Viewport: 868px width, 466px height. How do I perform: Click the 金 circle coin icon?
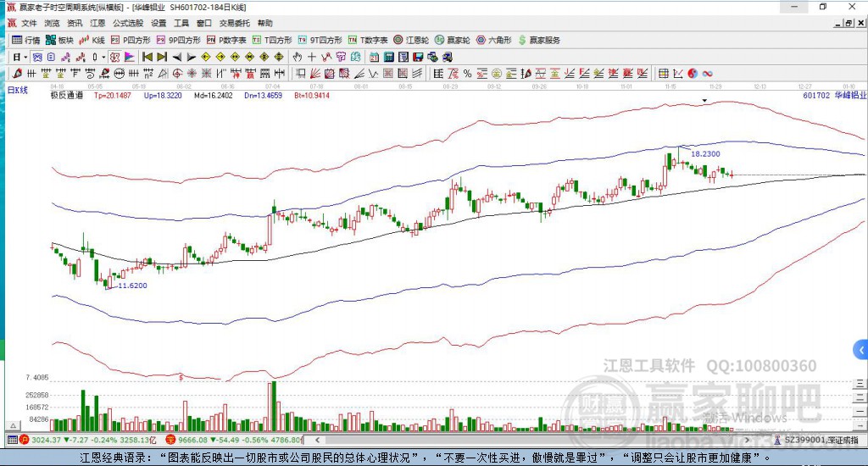(497, 74)
